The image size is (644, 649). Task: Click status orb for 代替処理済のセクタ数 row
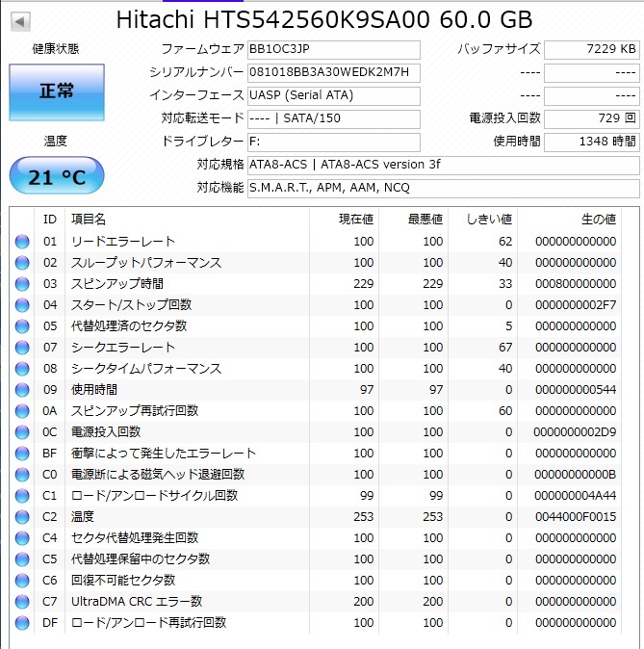[x=22, y=326]
